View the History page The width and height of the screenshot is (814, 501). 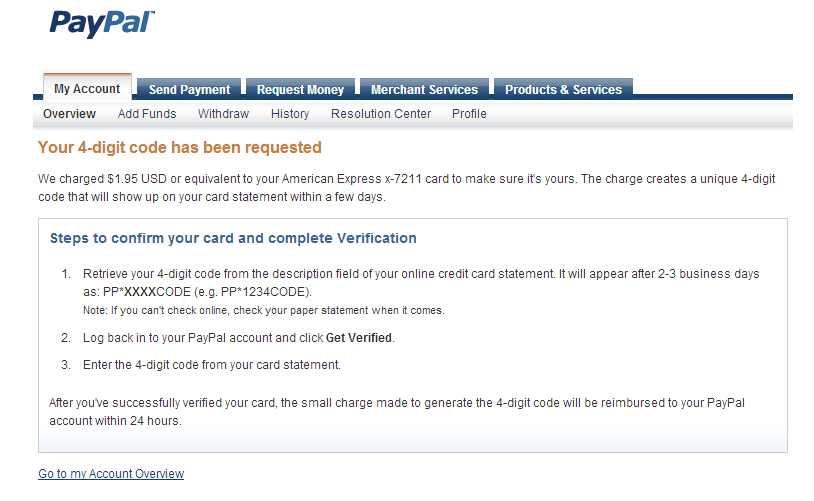290,114
